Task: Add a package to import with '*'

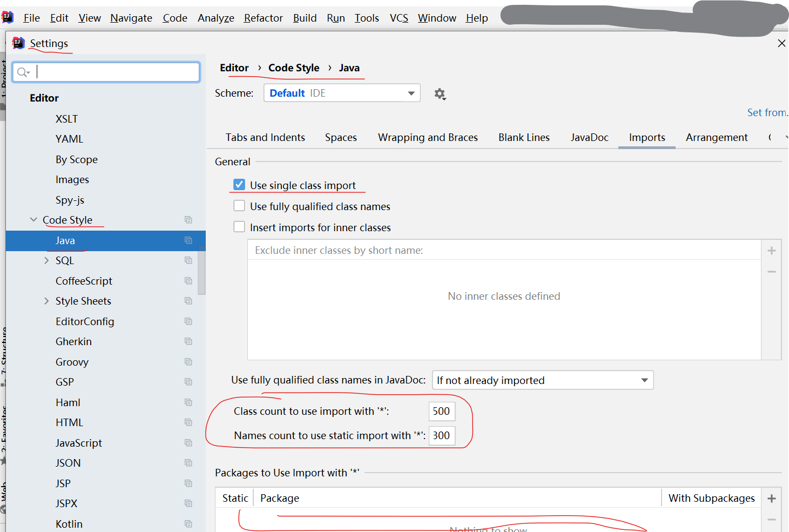Action: (772, 499)
